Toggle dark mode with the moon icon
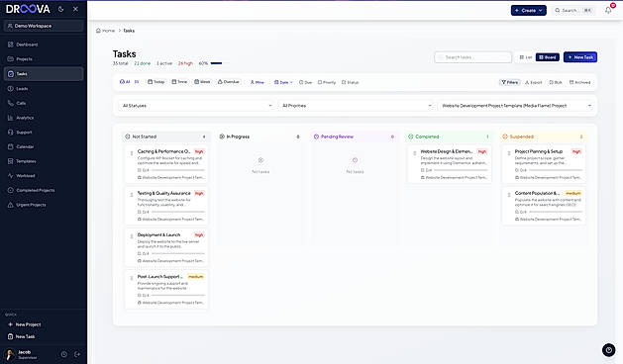 pyautogui.click(x=60, y=9)
